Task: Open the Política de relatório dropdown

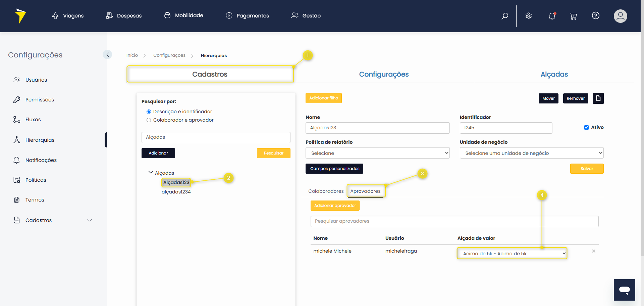Action: 377,153
